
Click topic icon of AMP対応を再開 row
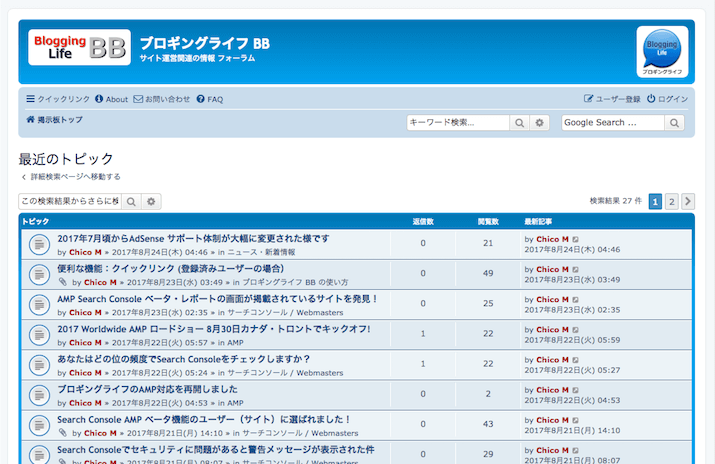click(39, 395)
